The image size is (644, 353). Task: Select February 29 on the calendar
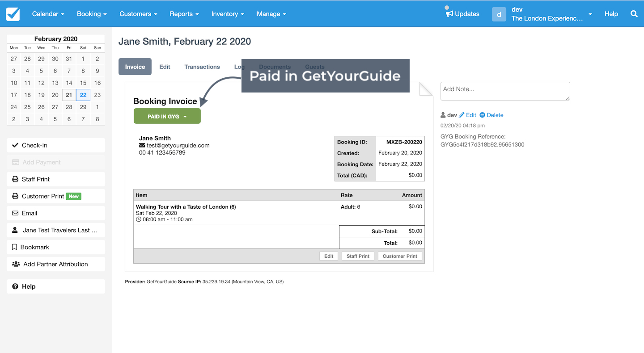(83, 107)
